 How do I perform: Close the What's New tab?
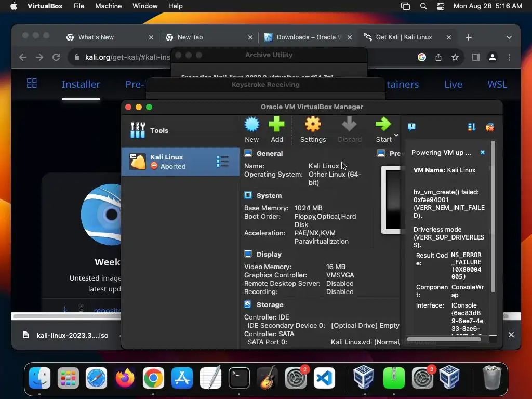(x=151, y=37)
